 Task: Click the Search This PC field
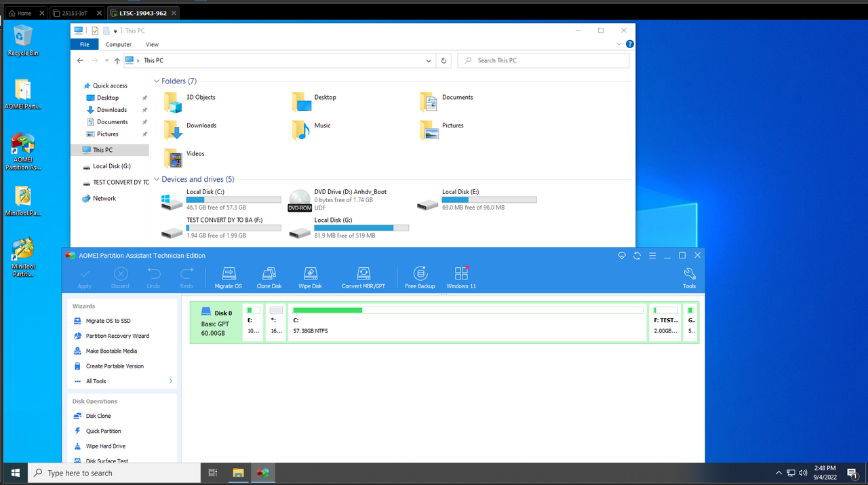(543, 60)
